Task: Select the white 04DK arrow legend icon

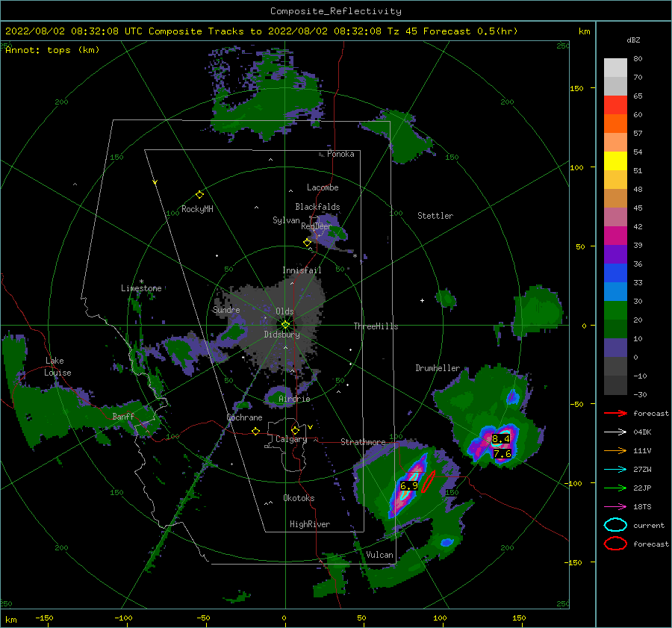Action: pos(615,432)
